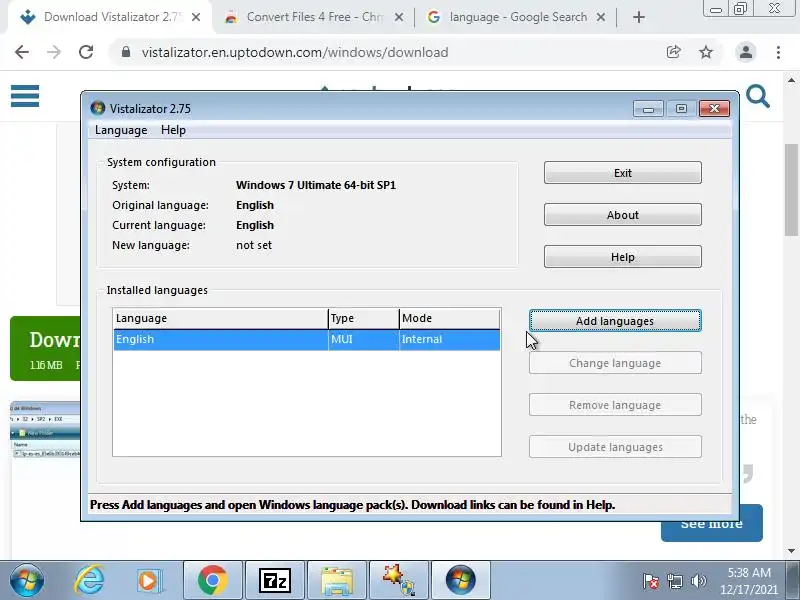Click the browser page vertical scrollbar thumb
Image resolution: width=800 pixels, height=600 pixels.
pyautogui.click(x=791, y=190)
